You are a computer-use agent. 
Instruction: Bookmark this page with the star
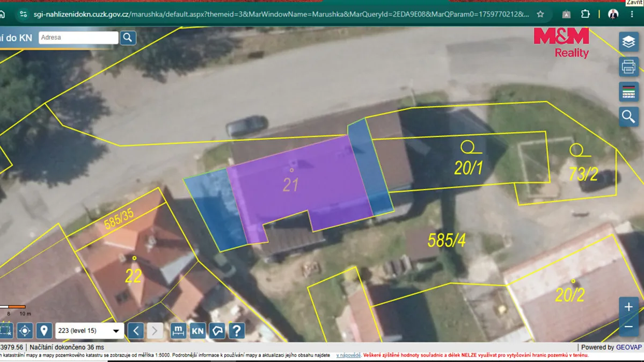click(x=540, y=14)
